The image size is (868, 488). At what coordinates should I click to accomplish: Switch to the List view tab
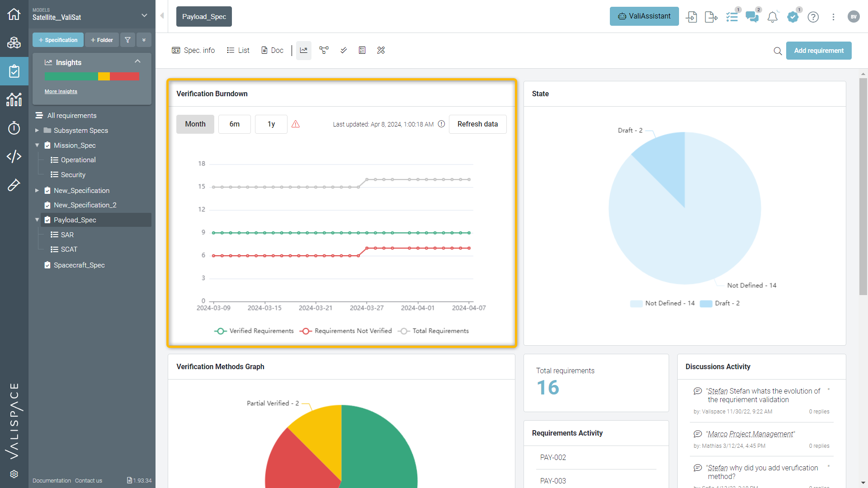pos(238,50)
